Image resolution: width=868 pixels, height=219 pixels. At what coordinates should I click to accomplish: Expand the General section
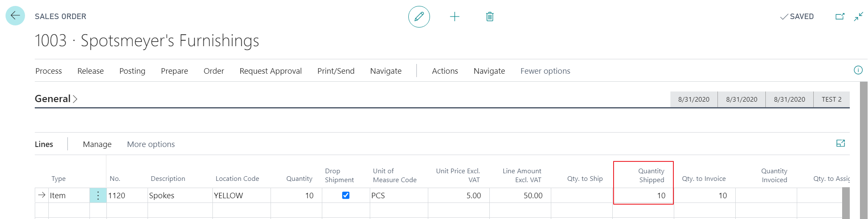(56, 99)
